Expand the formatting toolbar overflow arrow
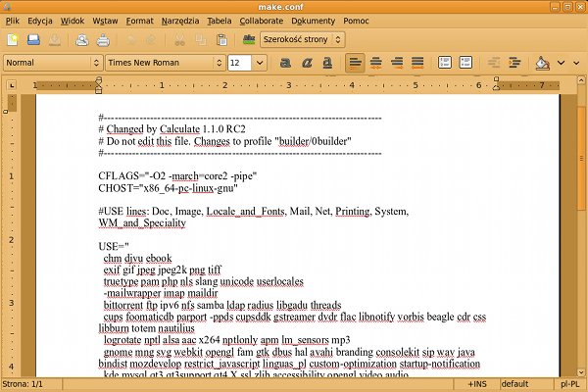 coord(577,63)
